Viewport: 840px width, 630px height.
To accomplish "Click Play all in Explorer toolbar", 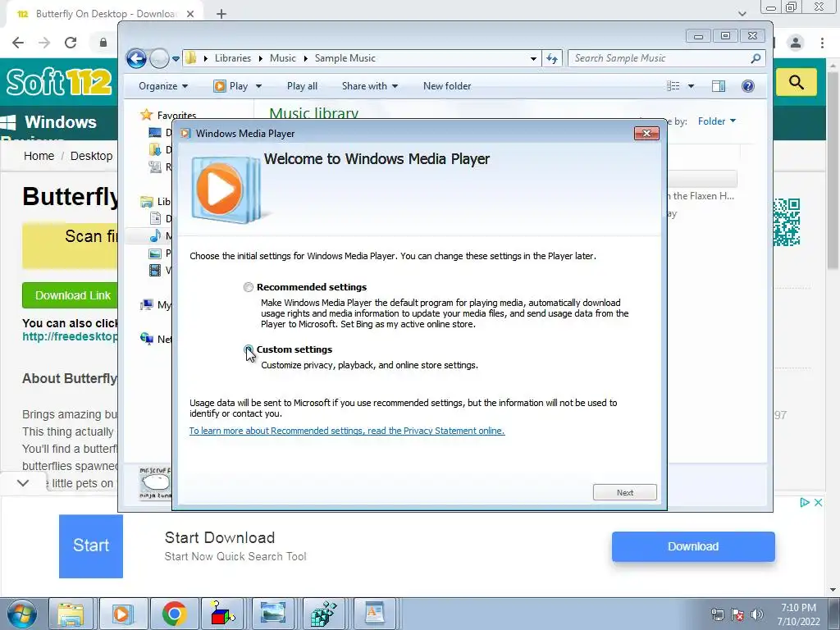I will [x=302, y=85].
